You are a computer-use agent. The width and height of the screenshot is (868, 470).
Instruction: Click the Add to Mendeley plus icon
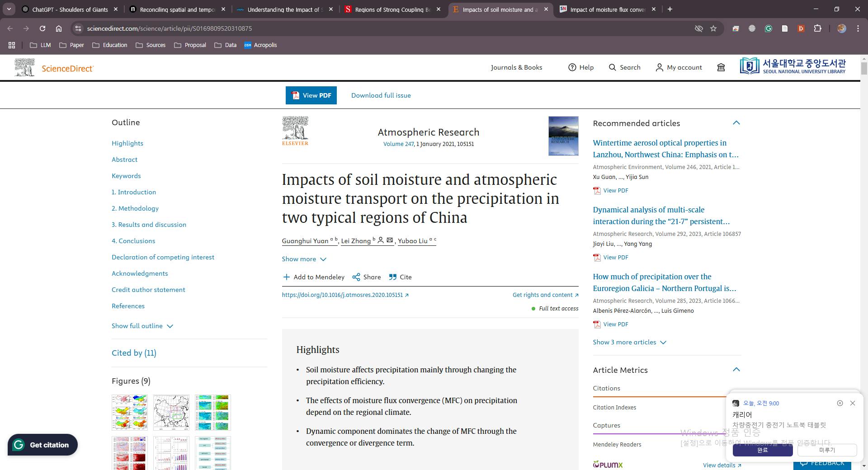click(x=286, y=277)
